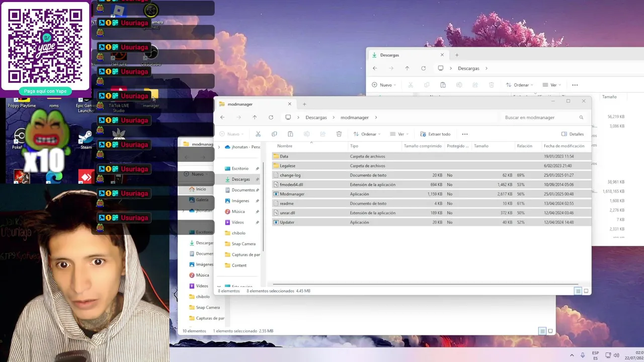Click Copy icon in modmanager window toolbar

coord(274,134)
